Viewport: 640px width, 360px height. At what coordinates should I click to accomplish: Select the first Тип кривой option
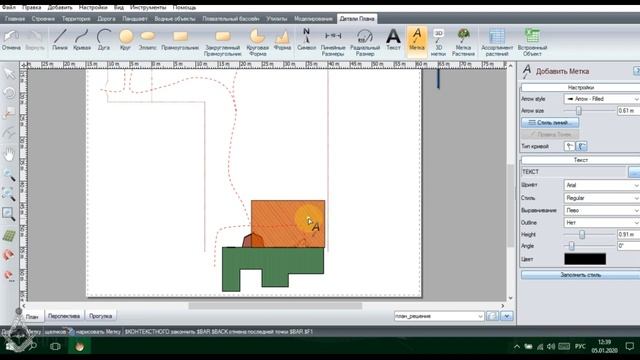[x=569, y=146]
